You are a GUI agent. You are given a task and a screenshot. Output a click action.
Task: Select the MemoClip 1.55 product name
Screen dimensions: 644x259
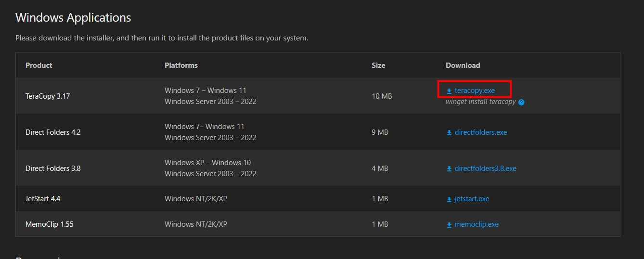(50, 224)
